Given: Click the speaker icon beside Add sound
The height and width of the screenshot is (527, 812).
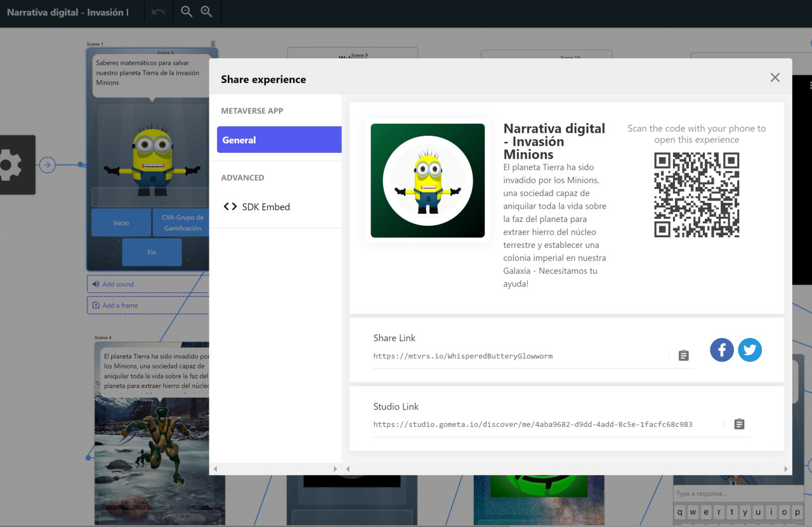Looking at the screenshot, I should [96, 284].
